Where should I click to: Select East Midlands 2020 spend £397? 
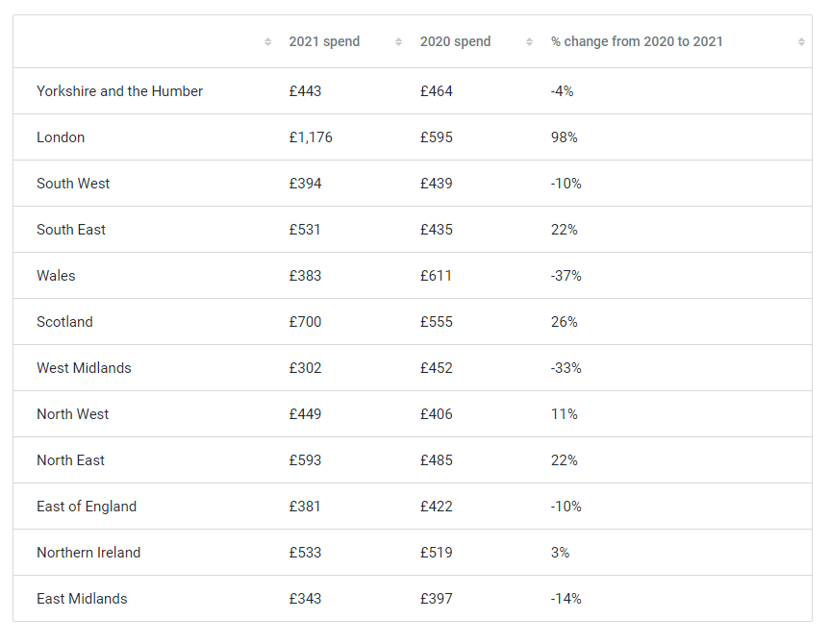[x=436, y=599]
